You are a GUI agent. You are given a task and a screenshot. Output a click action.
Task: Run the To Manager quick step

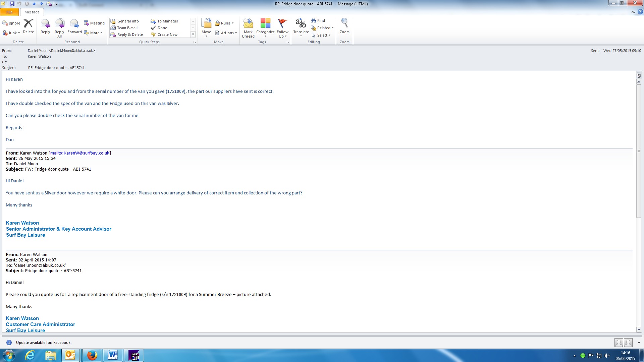tap(167, 21)
